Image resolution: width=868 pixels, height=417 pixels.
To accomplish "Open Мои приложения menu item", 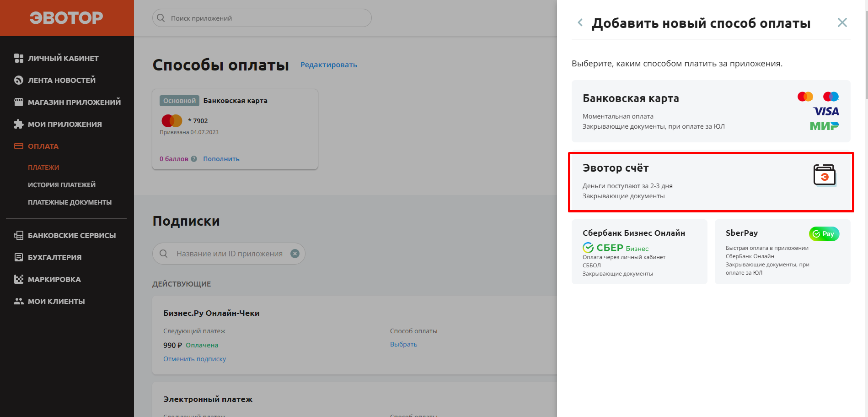I will click(x=65, y=124).
